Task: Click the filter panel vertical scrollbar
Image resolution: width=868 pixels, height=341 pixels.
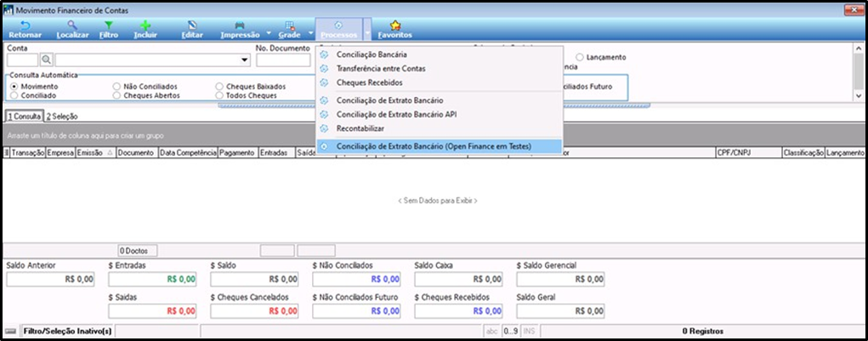Action: (859, 71)
